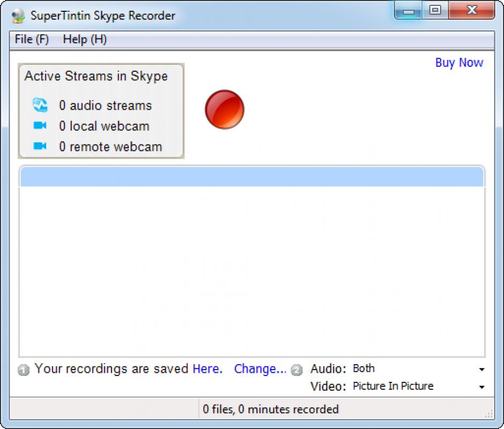
Task: Click the step 2 number badge icon
Action: [x=297, y=370]
